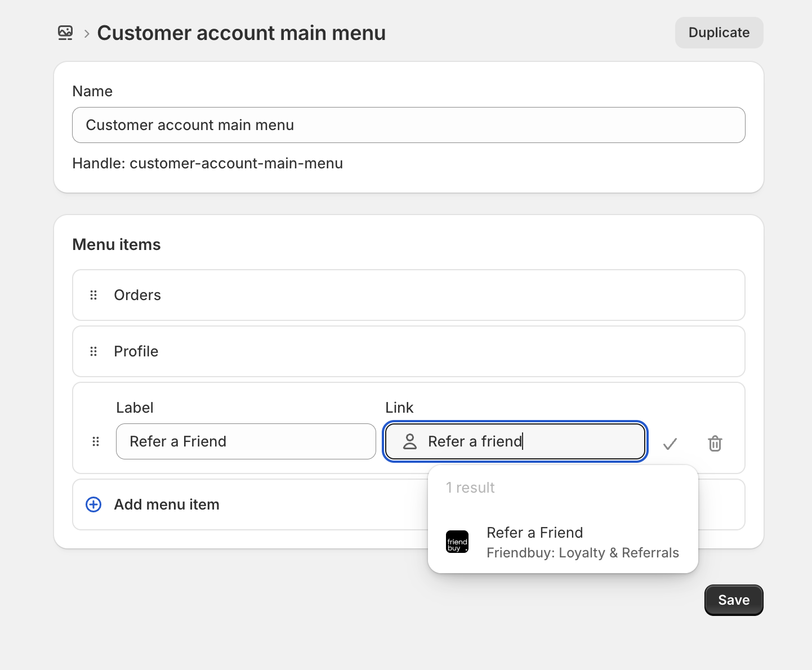Confirm the menu item with the checkmark

[x=670, y=444]
